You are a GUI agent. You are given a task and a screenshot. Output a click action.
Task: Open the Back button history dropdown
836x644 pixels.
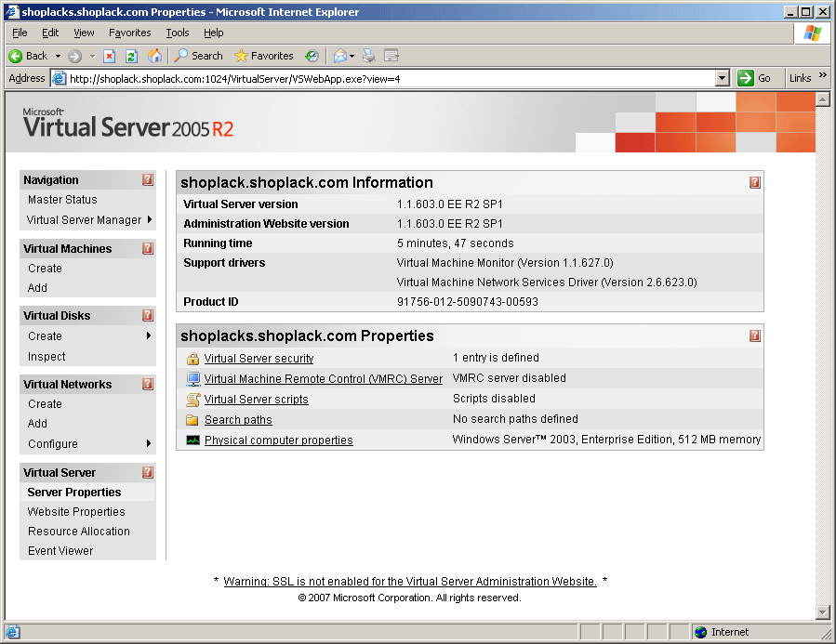click(x=58, y=56)
